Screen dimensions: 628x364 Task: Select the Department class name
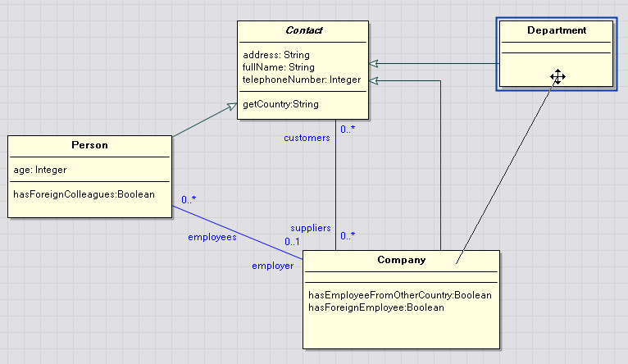pyautogui.click(x=557, y=30)
